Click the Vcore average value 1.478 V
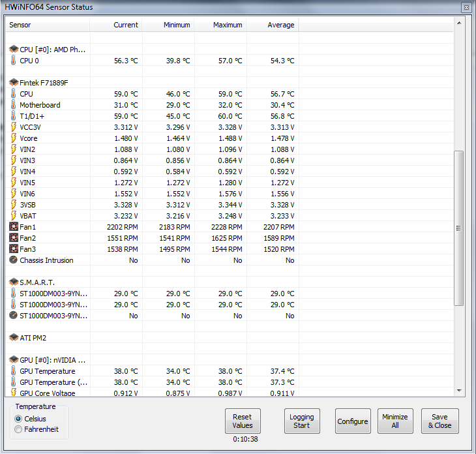The image size is (476, 454). coord(282,138)
